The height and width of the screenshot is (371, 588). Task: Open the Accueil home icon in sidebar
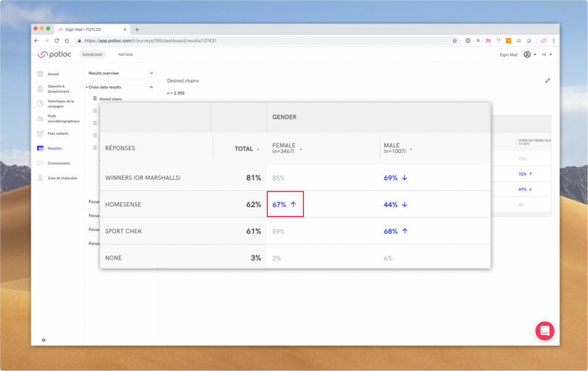[x=40, y=74]
